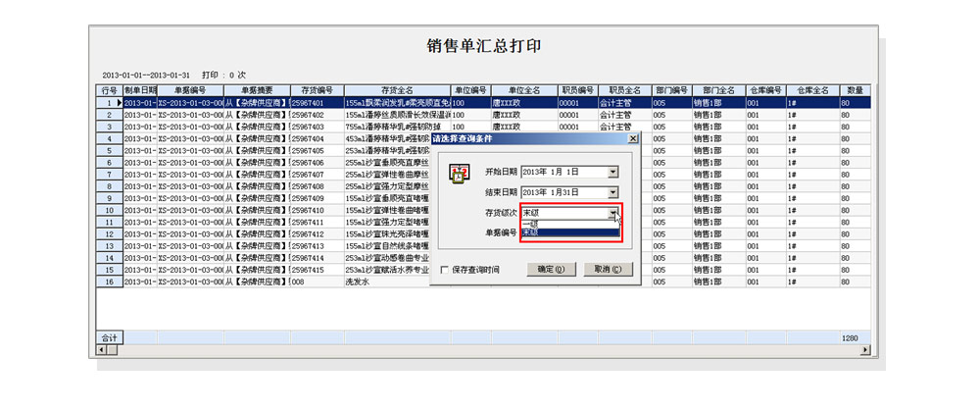
Task: Click 唐XXX政 unit name in row 3
Action: (x=524, y=127)
